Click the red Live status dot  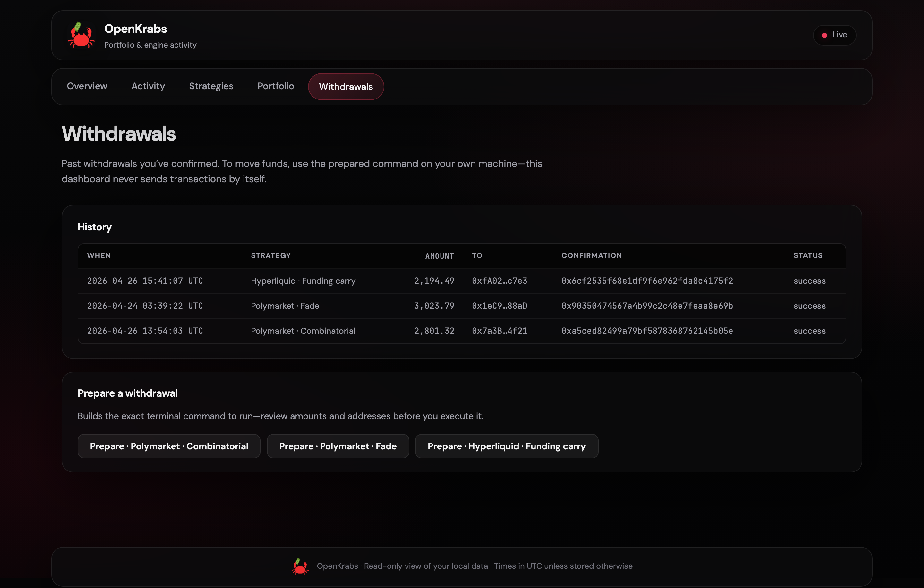[824, 35]
